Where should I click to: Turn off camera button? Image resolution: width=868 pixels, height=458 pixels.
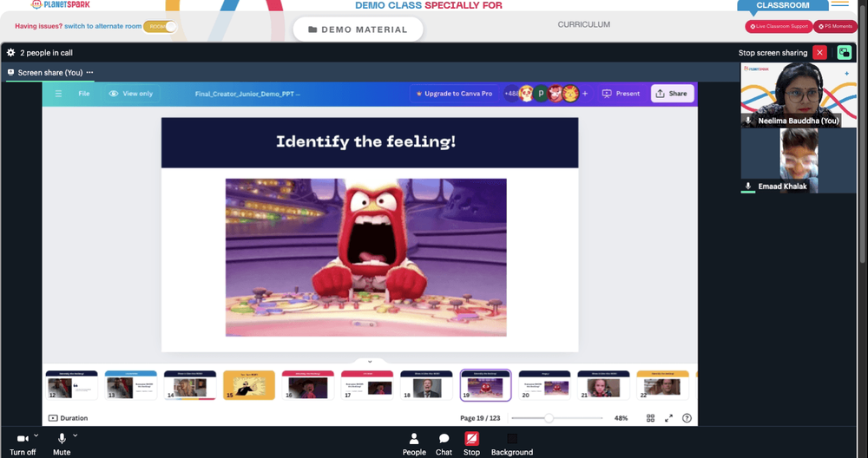click(x=23, y=444)
